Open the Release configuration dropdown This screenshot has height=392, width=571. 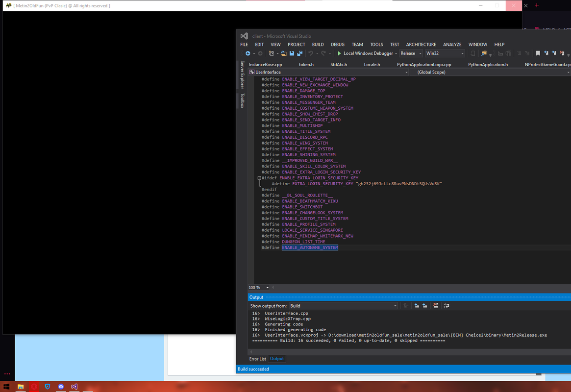point(411,53)
